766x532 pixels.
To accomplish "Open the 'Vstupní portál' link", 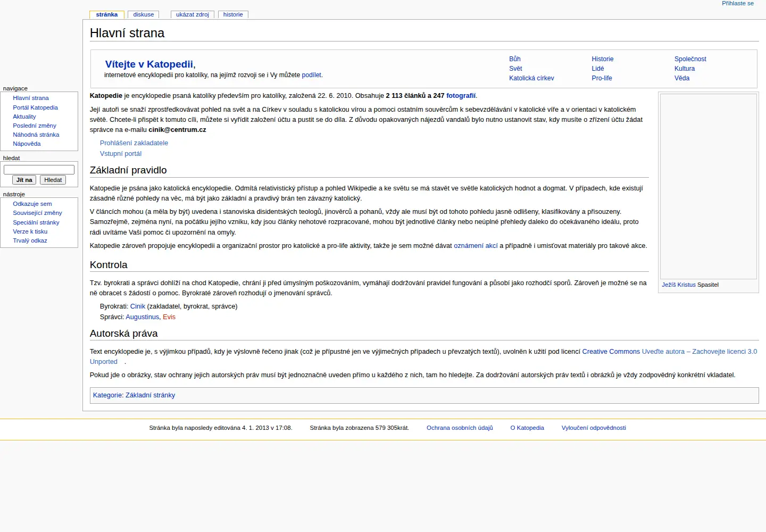I will point(121,154).
